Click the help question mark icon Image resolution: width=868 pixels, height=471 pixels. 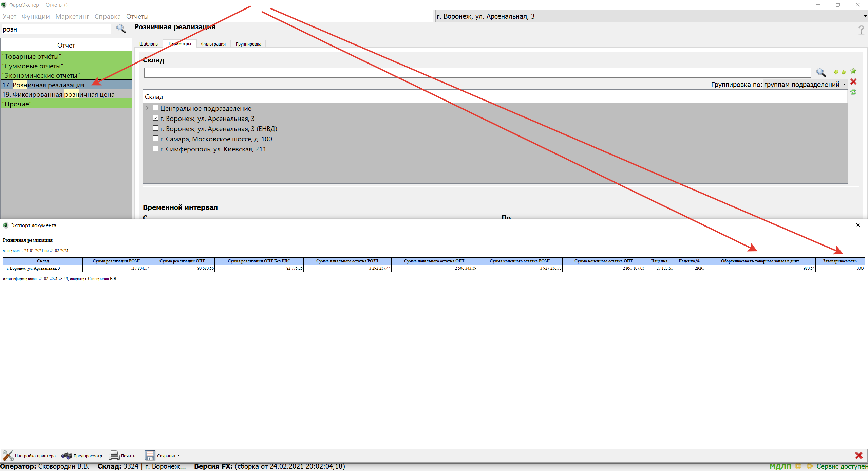pos(861,30)
